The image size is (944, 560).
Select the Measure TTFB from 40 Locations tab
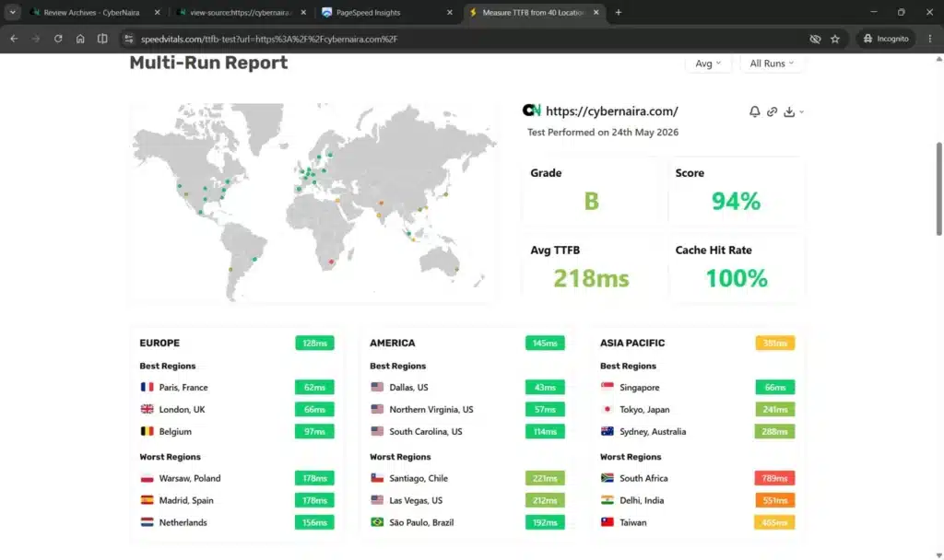pyautogui.click(x=532, y=12)
